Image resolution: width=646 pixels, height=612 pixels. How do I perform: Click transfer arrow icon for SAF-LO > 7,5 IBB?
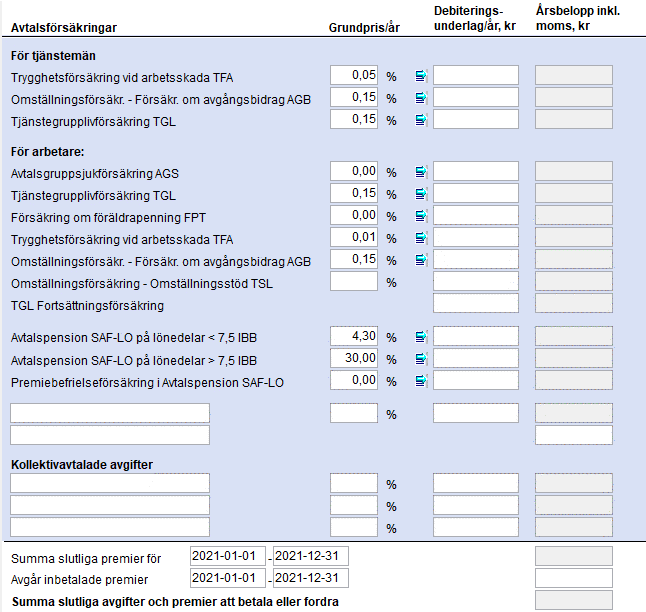tap(421, 359)
